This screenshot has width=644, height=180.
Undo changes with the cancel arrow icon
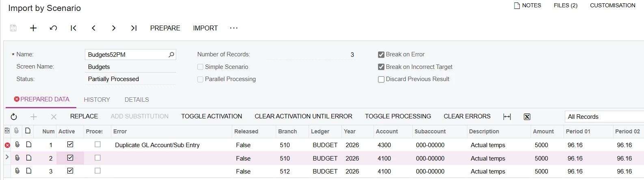(x=53, y=28)
